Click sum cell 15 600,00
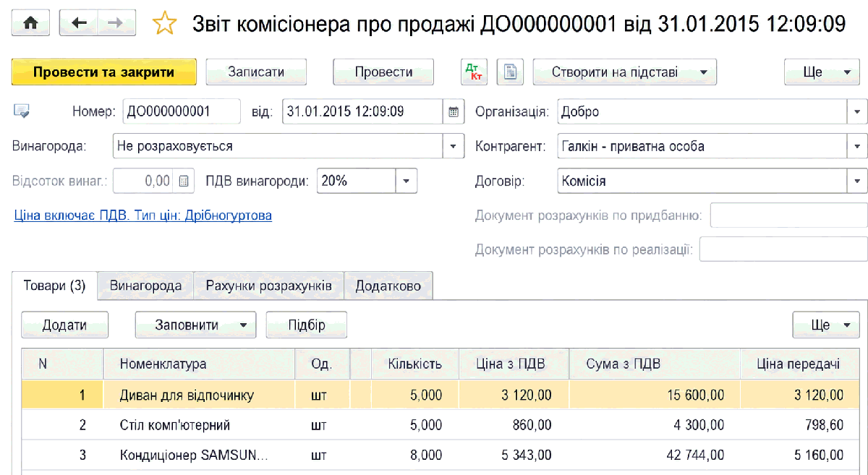Image resolution: width=868 pixels, height=475 pixels. 655,395
